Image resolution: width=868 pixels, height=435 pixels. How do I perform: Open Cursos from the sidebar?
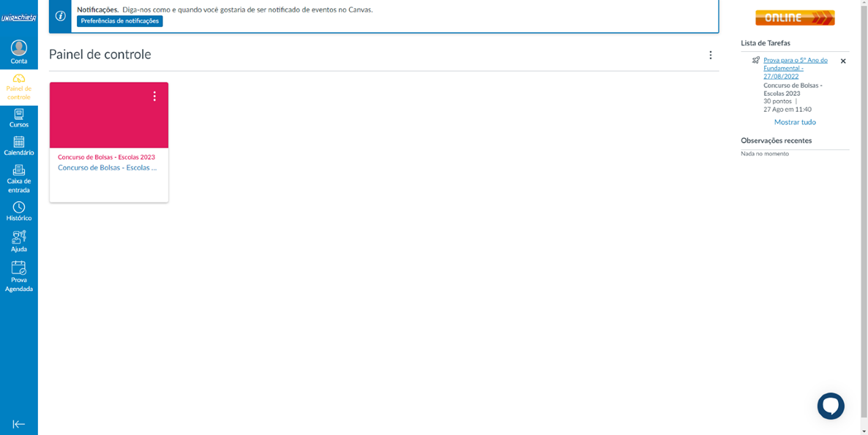[x=19, y=118]
